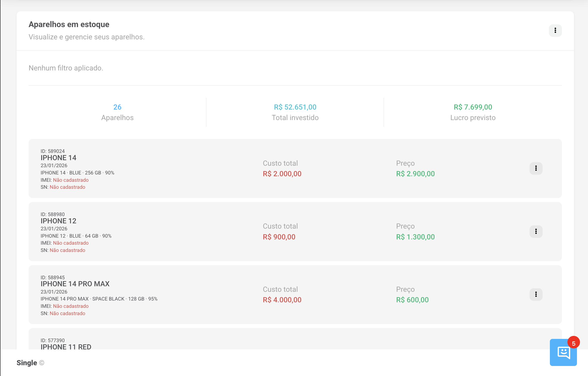Viewport: 588px width, 376px height.
Task: Click the R$ 2.900,00 price
Action: [x=415, y=174]
